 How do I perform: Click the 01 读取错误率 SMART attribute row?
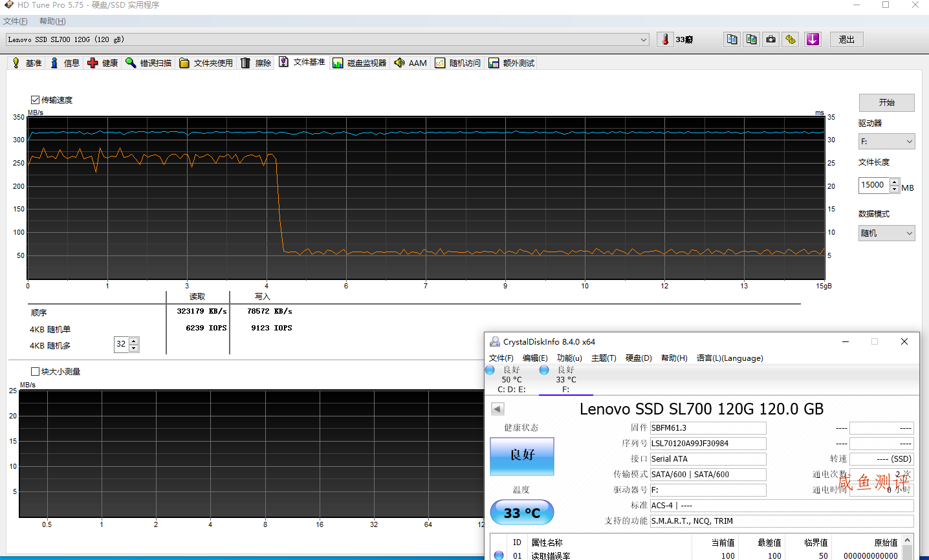click(695, 555)
